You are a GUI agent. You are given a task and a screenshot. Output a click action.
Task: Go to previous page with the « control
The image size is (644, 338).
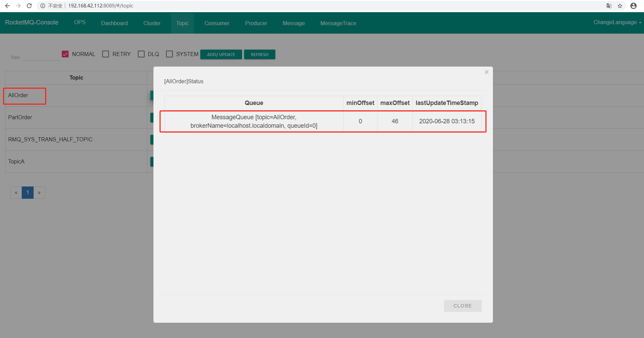(x=16, y=193)
